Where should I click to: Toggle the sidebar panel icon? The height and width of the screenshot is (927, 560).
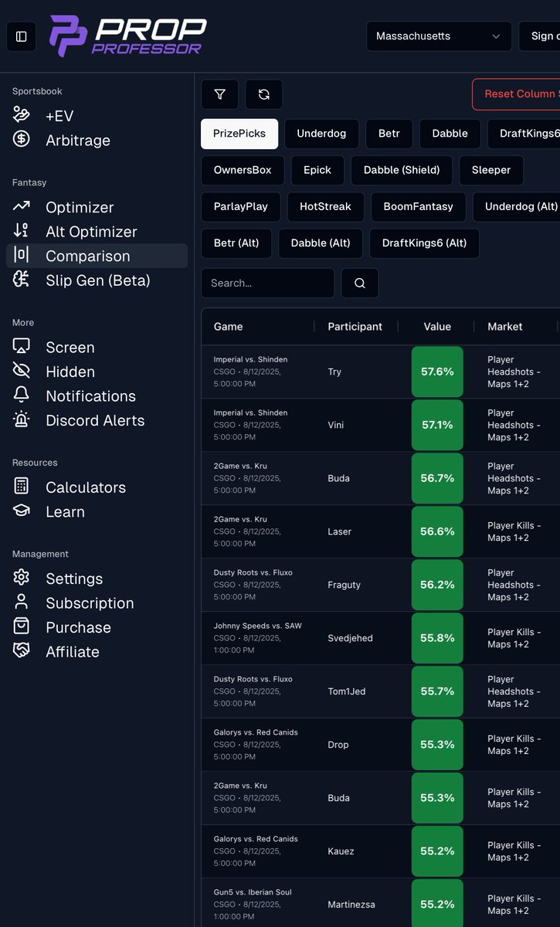click(21, 36)
